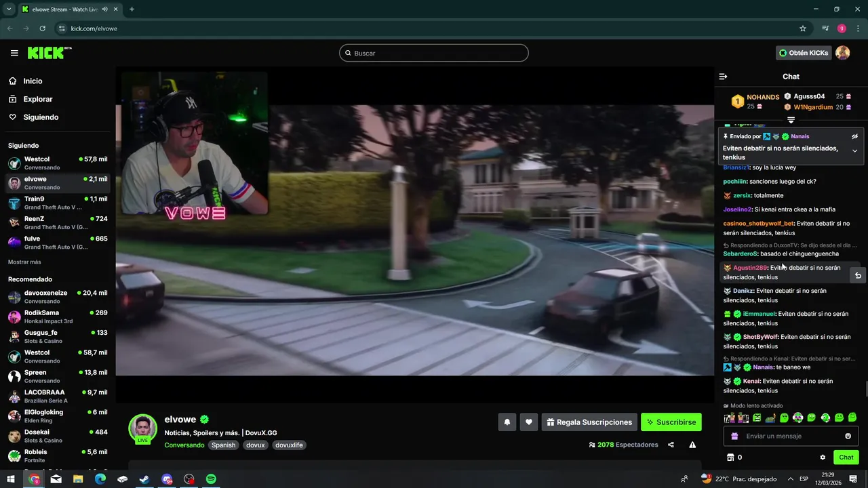
Task: Collapse the chat panel icon
Action: click(723, 77)
